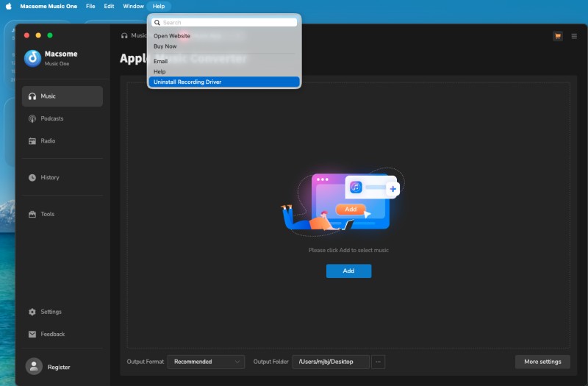Click the Help menu search field

click(x=224, y=23)
